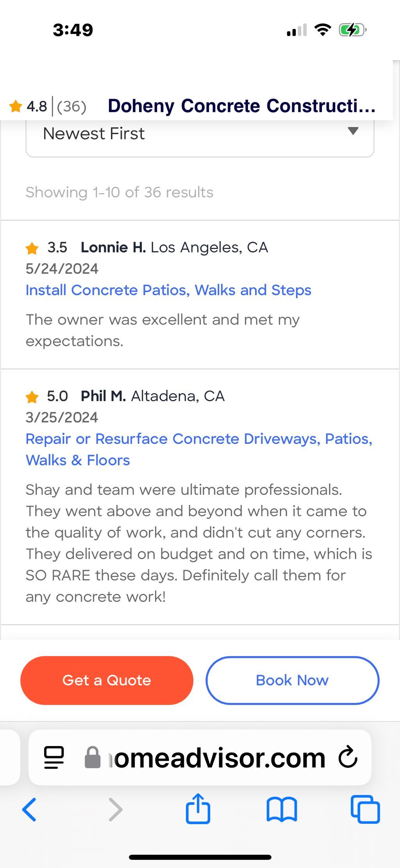The width and height of the screenshot is (400, 868).
Task: Tap the homeadvisor.com address field
Action: pos(200,757)
